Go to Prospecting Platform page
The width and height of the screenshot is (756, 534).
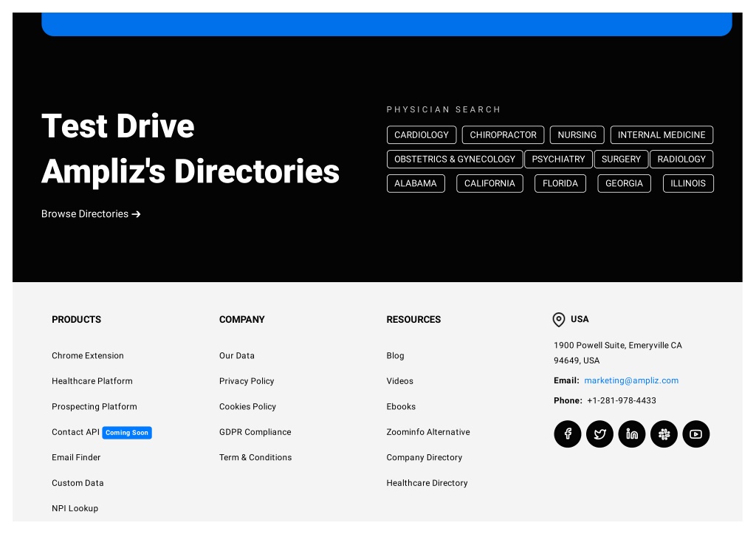point(94,407)
